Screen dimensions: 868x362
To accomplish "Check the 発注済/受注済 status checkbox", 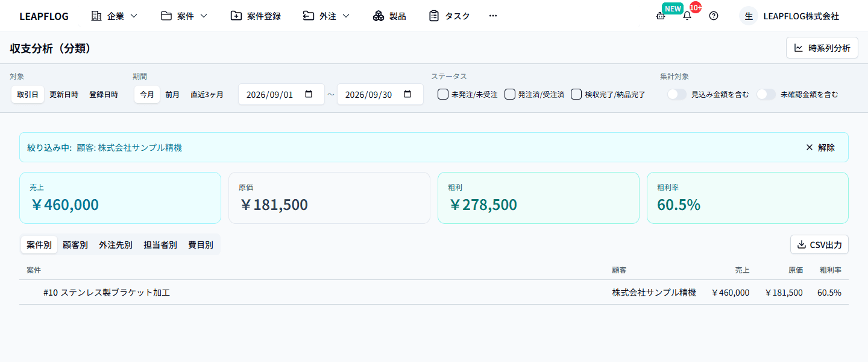I will (510, 94).
